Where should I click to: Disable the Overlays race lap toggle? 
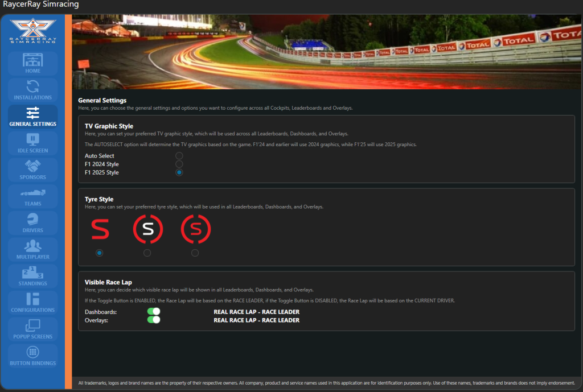click(x=153, y=320)
